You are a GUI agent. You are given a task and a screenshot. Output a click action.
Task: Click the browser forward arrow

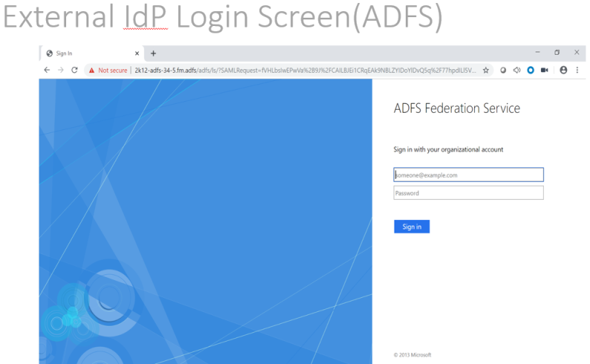[61, 70]
